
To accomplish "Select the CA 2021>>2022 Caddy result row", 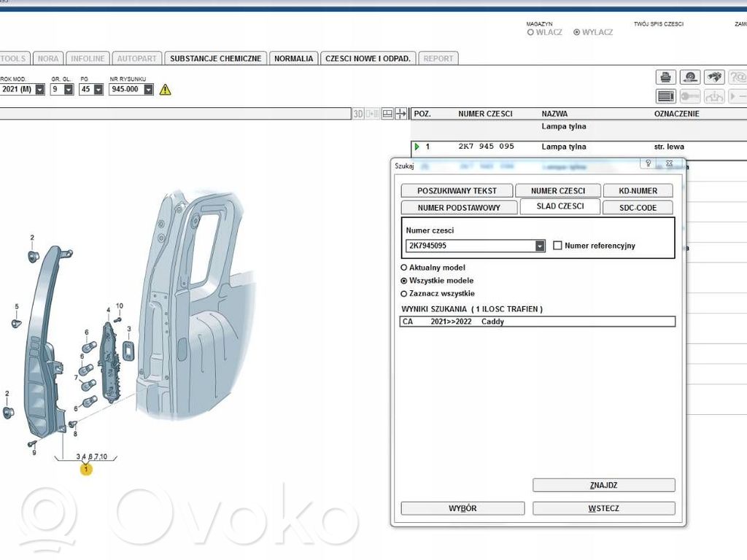I will [538, 322].
